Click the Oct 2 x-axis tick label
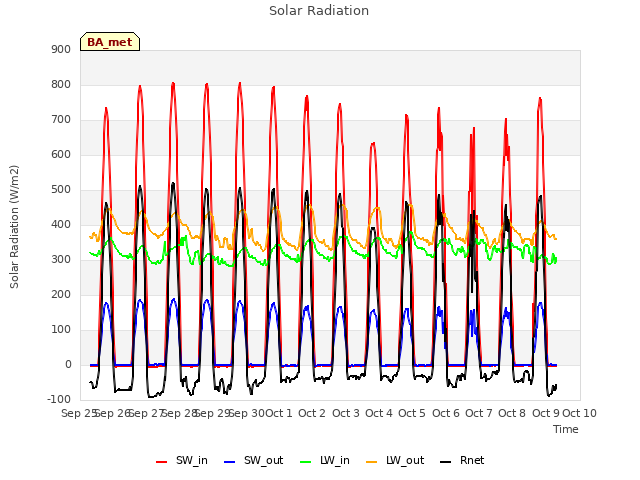Image resolution: width=640 pixels, height=480 pixels. tap(312, 413)
